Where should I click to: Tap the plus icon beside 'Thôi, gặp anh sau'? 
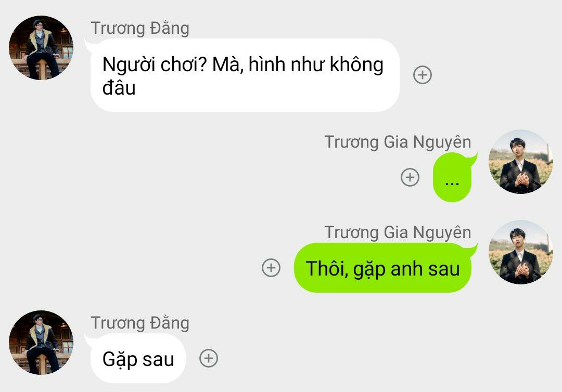pyautogui.click(x=271, y=268)
